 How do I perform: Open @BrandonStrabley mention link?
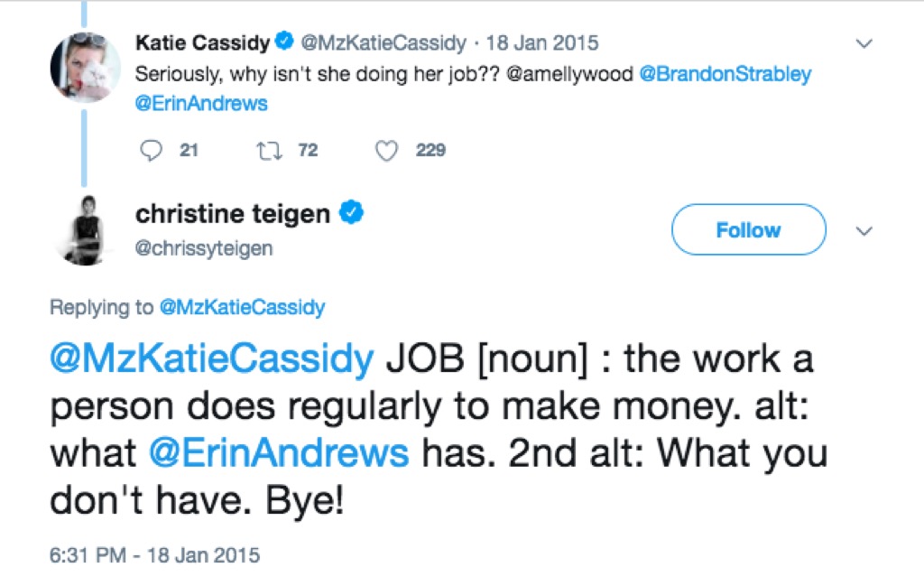tap(725, 74)
